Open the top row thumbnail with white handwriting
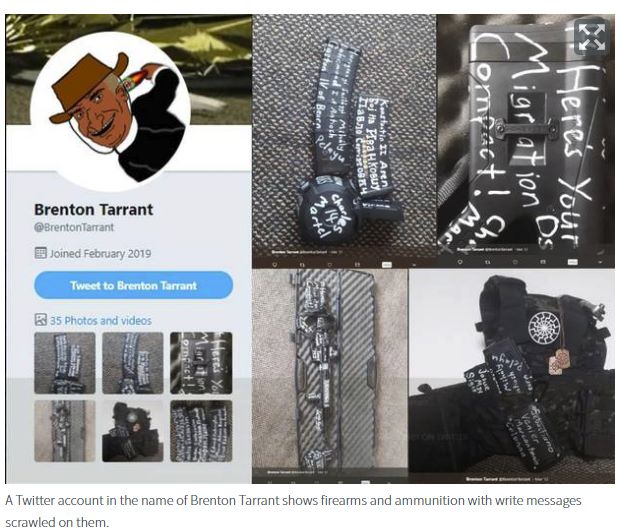Image resolution: width=622 pixels, height=532 pixels. [201, 363]
